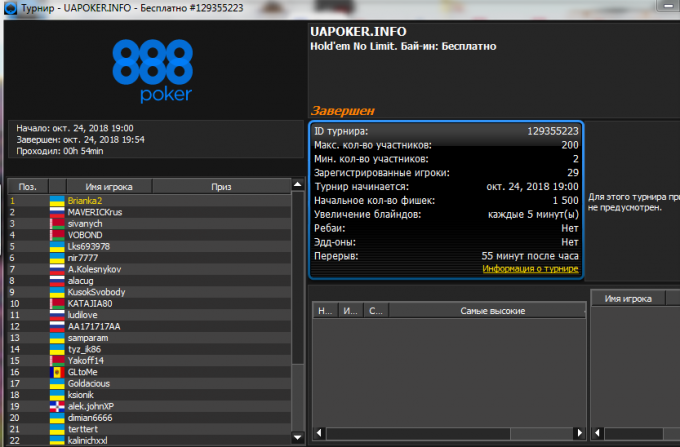
Task: Click the flag icon beside Yakoff14
Action: [x=57, y=361]
